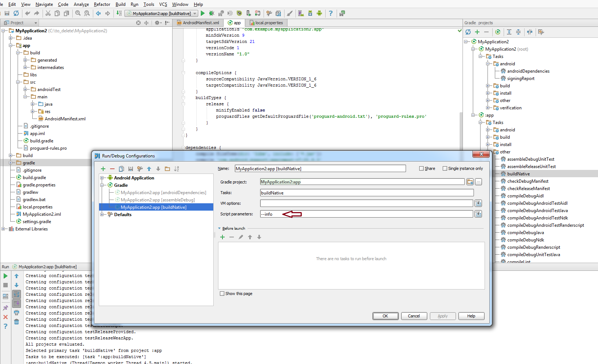598x364 pixels.
Task: Expand the Script parameters field editor
Action: tap(478, 214)
